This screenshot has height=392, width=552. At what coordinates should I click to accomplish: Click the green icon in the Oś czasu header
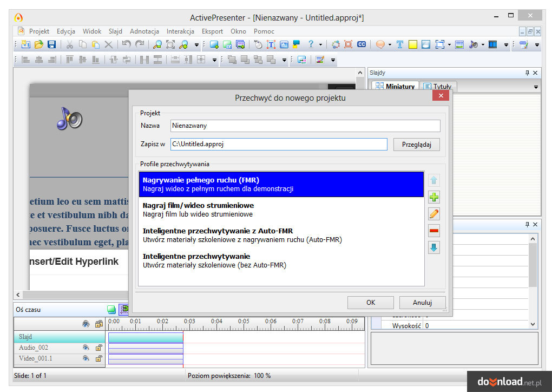111,310
